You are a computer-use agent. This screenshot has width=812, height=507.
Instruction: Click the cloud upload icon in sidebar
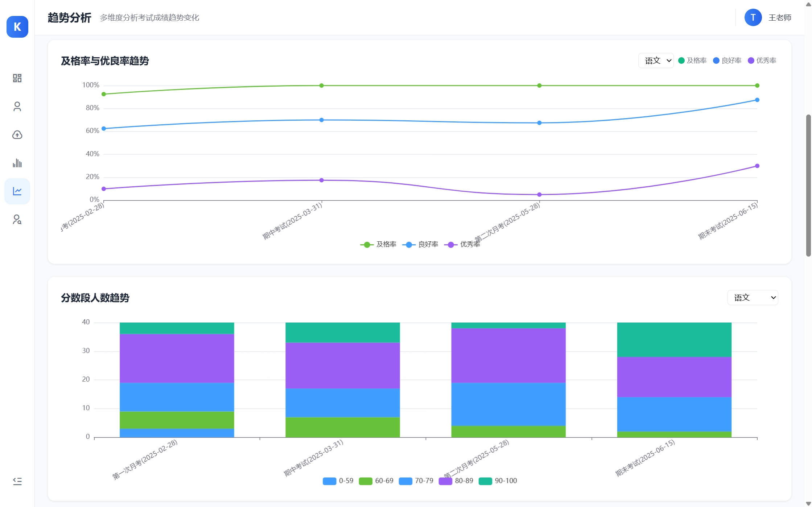(x=17, y=135)
